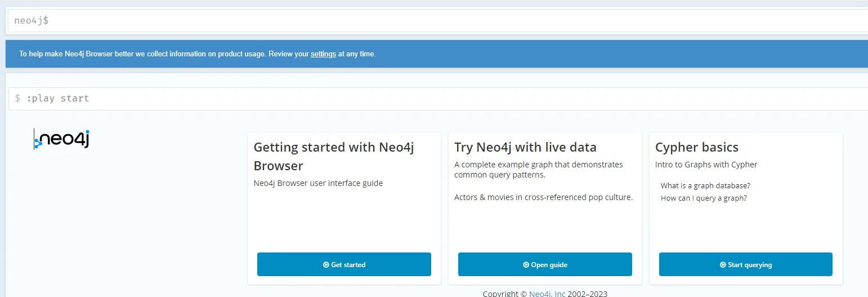The width and height of the screenshot is (868, 297).
Task: Click 'What is a graph database?' item
Action: click(705, 185)
